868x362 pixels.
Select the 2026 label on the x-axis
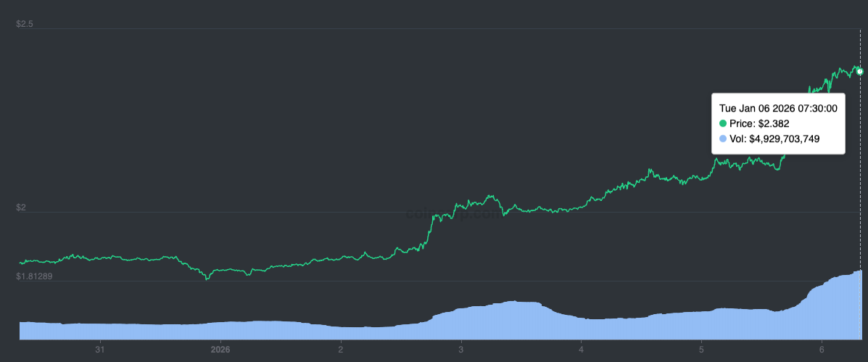tap(220, 350)
